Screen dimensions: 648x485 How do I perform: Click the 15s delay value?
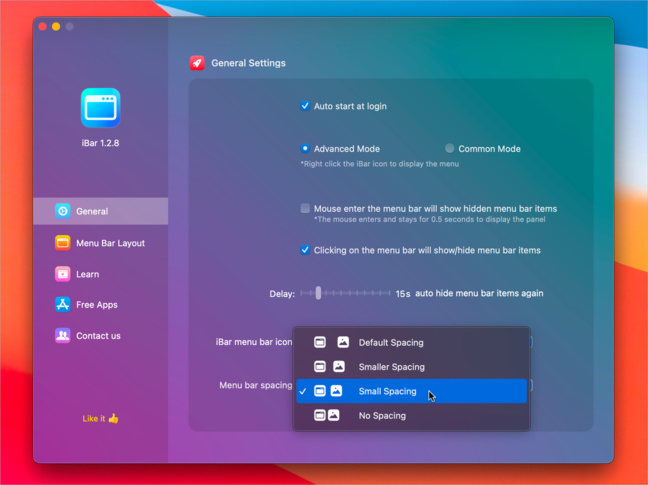(x=403, y=294)
